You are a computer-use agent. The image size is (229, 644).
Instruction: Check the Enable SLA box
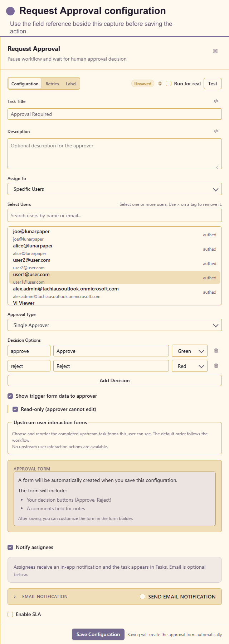(x=10, y=614)
